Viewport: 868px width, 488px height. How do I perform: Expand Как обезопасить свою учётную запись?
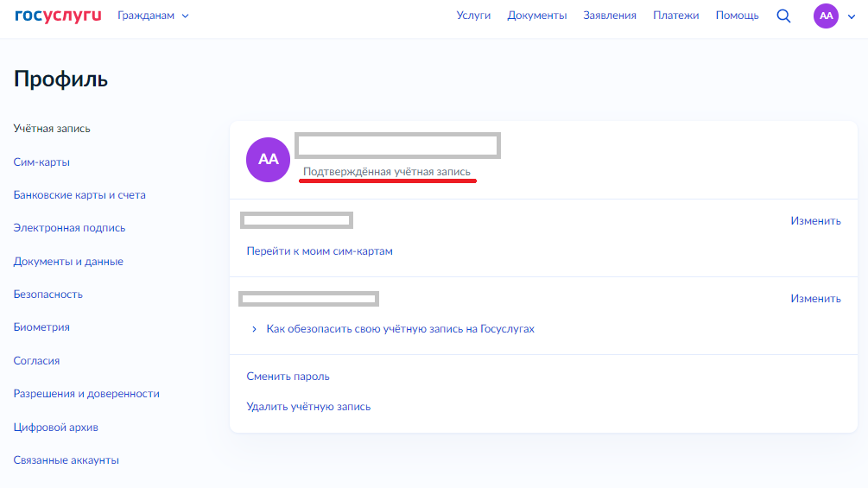(x=400, y=329)
